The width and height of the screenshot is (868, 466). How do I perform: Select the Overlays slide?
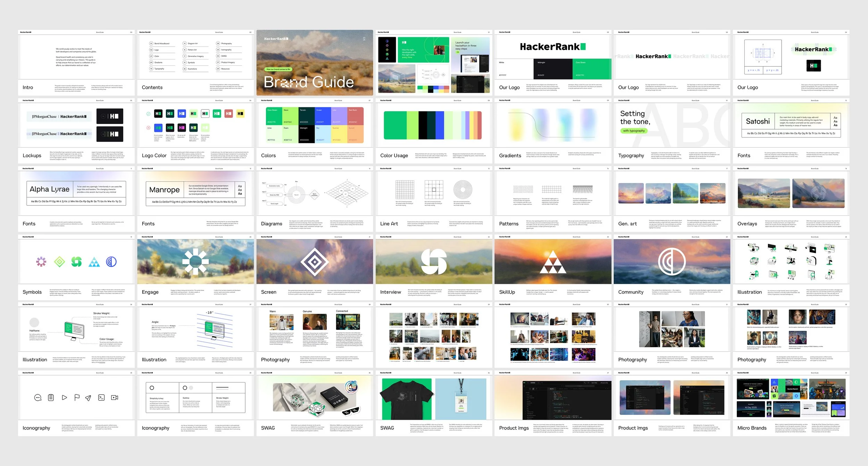point(791,199)
